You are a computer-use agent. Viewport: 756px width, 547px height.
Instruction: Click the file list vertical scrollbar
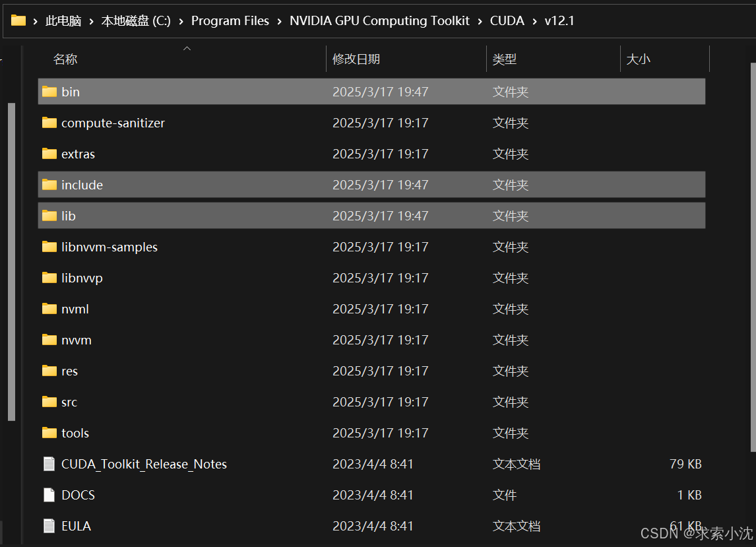pyautogui.click(x=753, y=257)
